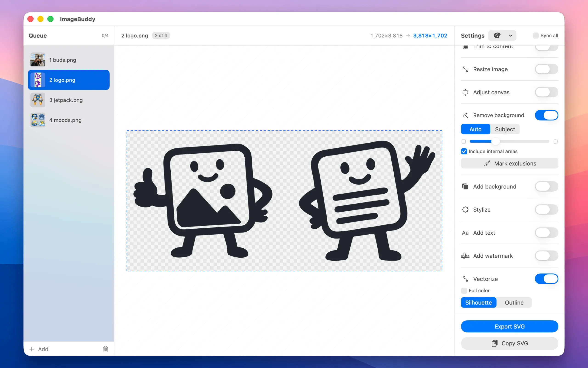Select 3 jetpack.png in the queue

click(68, 100)
